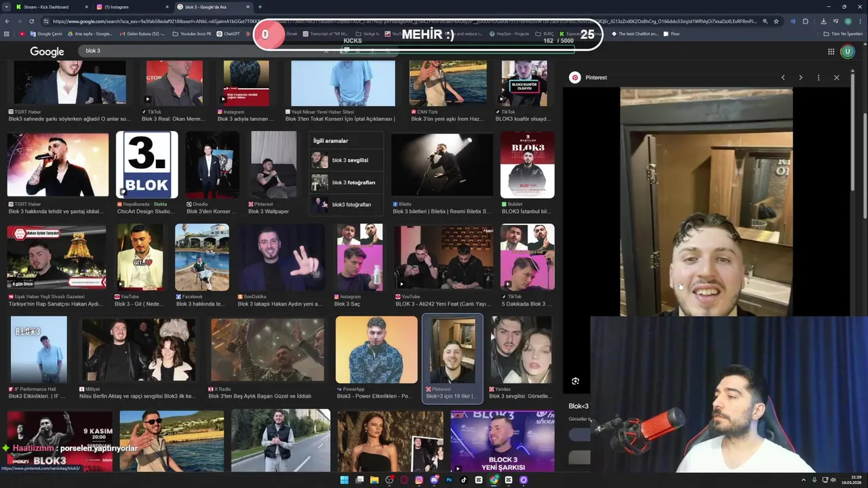Open Discord from the taskbar
868x488 pixels.
[434, 480]
